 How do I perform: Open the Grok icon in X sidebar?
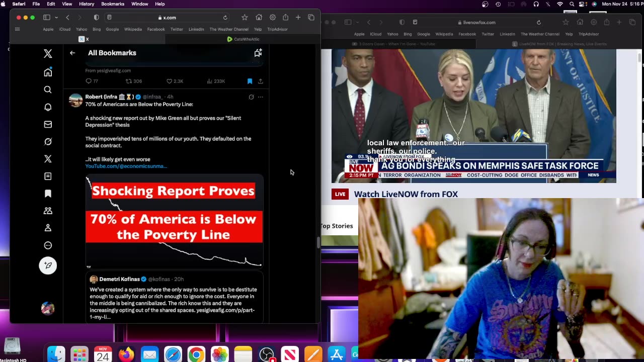(48, 142)
